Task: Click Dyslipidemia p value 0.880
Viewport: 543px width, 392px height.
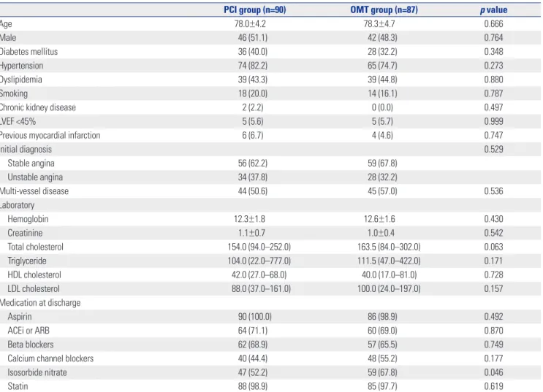Action: coord(493,80)
